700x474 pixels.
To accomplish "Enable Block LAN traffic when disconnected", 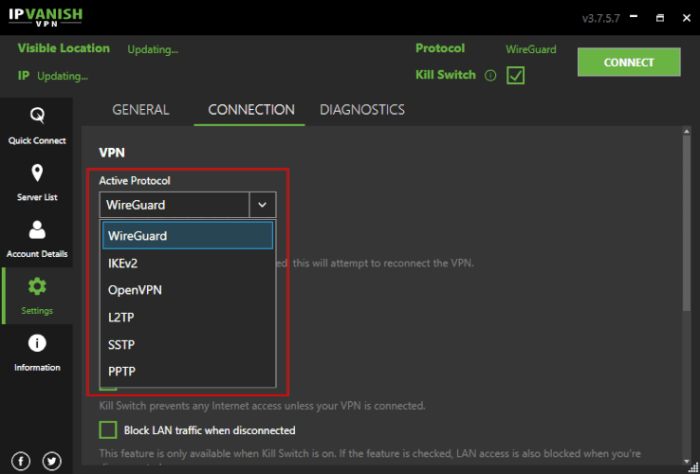I will [x=108, y=430].
